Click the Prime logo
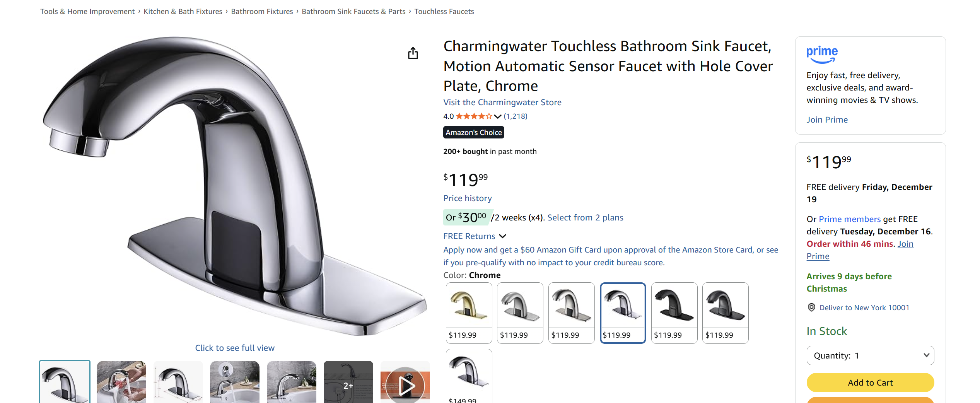980x403 pixels. tap(822, 54)
